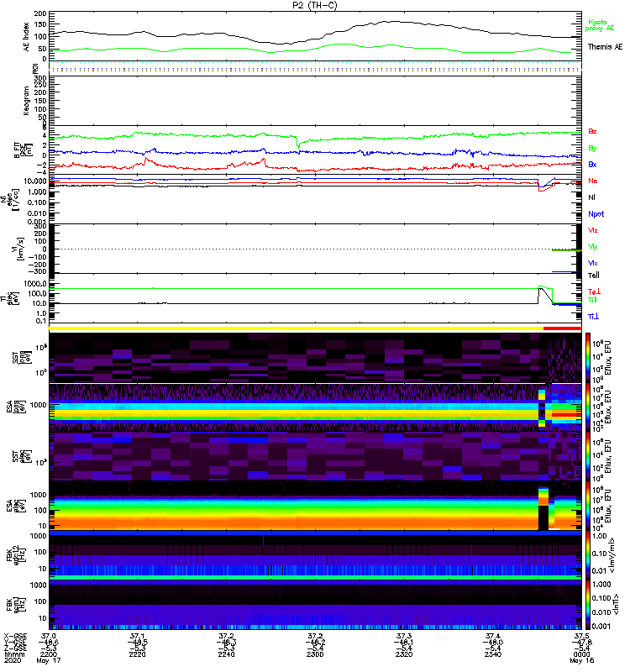The image size is (630, 672).
Task: Click the plot title "P2 (TH-C)"
Action: 315,6
